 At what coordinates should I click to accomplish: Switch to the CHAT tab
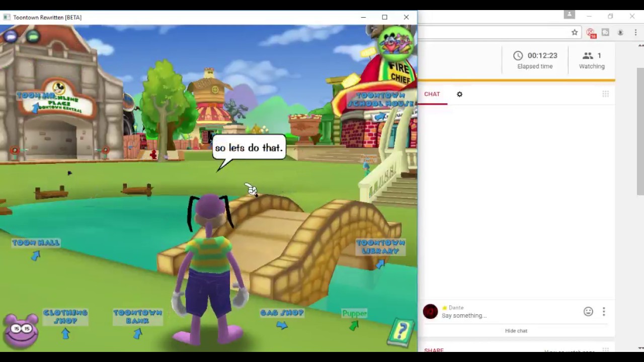click(432, 94)
